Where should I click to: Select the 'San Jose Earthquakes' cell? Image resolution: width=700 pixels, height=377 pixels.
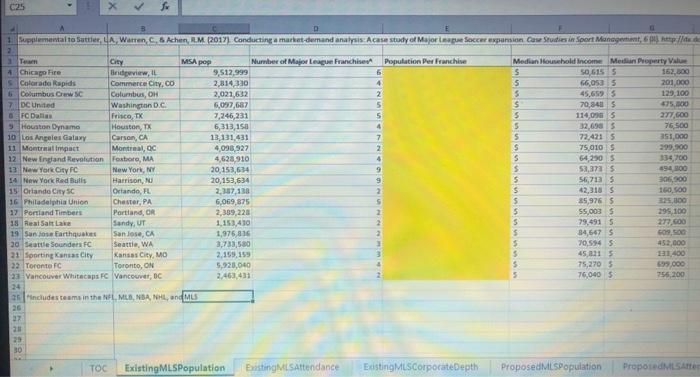[69, 234]
